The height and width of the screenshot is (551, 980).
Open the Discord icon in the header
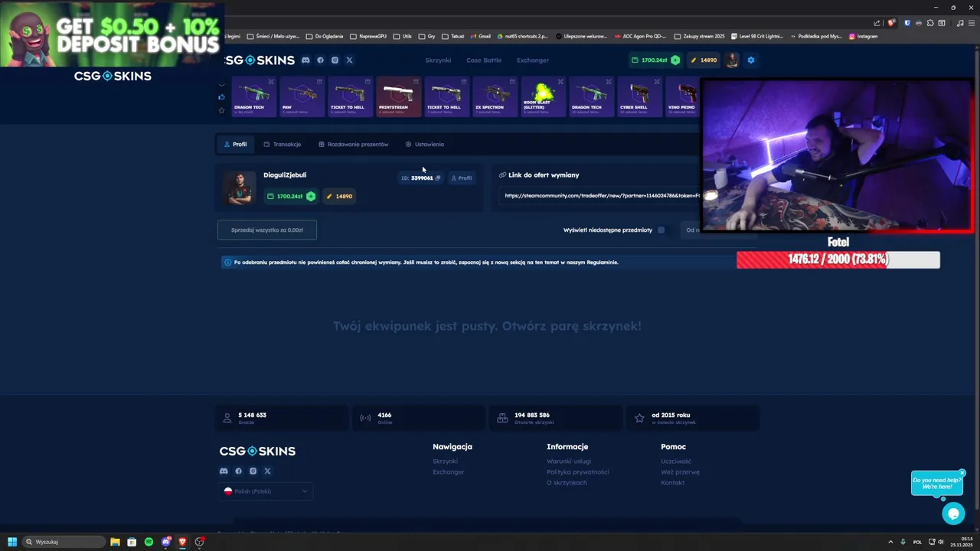305,60
